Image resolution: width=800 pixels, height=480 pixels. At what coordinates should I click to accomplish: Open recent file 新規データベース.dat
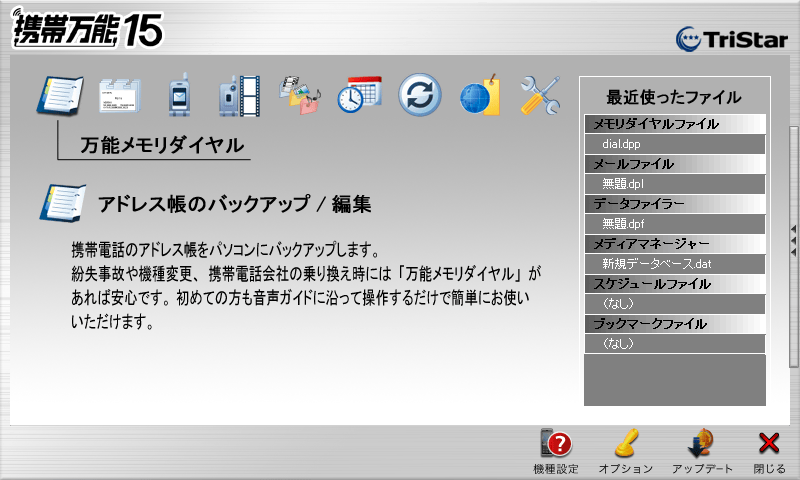click(x=674, y=264)
